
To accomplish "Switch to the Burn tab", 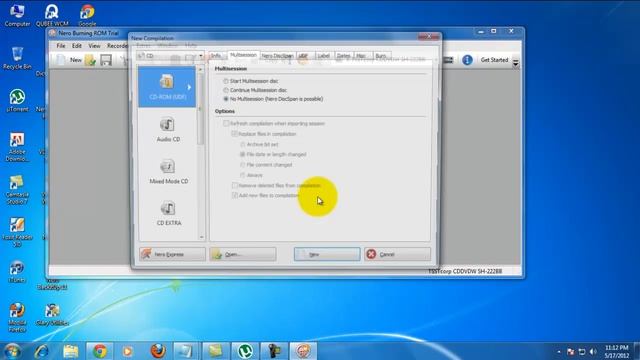I will [x=381, y=56].
